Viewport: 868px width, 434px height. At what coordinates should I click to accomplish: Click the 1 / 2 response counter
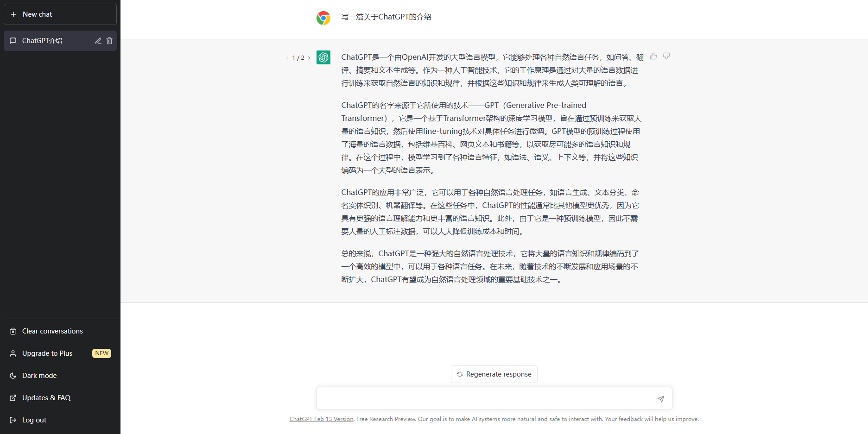[298, 57]
